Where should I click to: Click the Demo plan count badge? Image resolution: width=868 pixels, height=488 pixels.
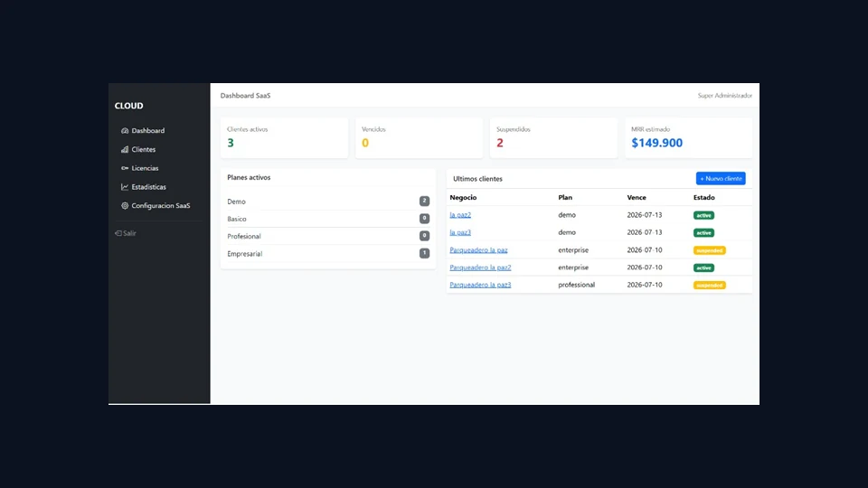(424, 201)
